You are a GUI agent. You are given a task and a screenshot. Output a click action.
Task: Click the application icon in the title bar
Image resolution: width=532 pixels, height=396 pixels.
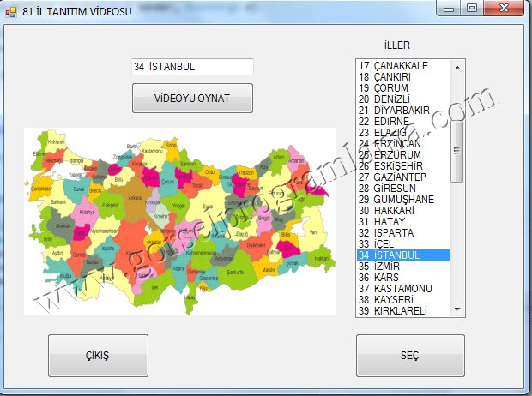coord(11,9)
